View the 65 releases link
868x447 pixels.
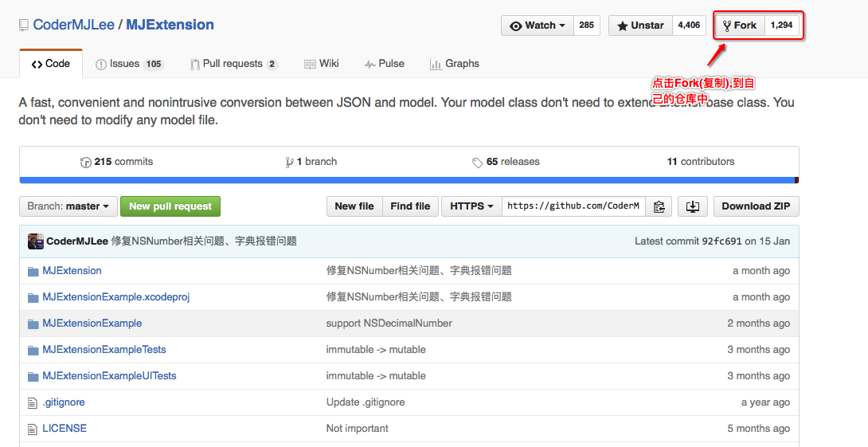[506, 162]
